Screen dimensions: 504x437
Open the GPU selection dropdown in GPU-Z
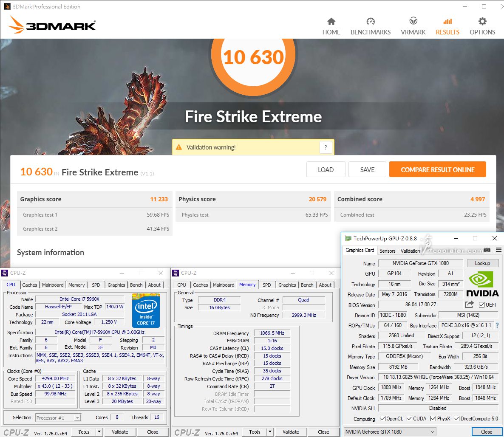coord(390,431)
